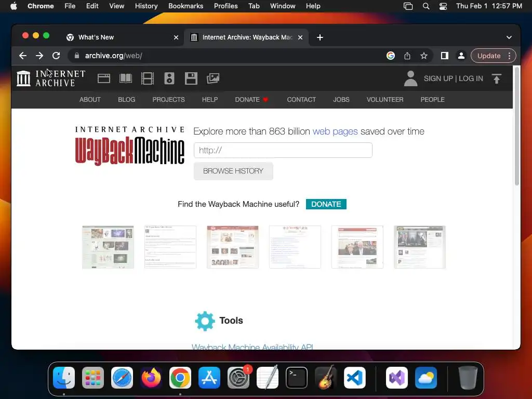
Task: Open the SIGN UP link
Action: click(438, 78)
